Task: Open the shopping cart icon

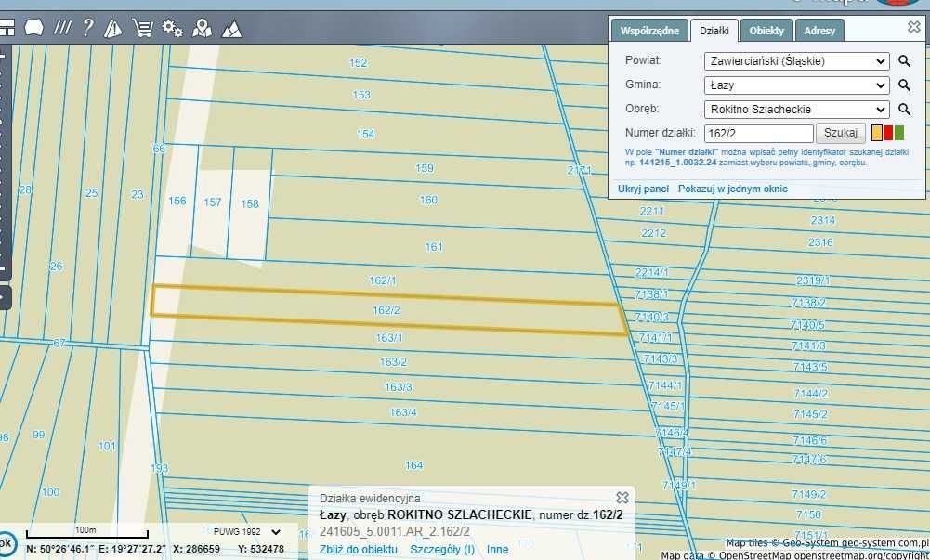Action: [x=142, y=28]
